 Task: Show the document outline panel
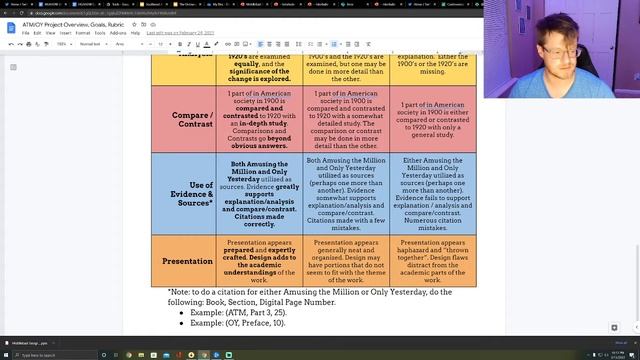[x=13, y=67]
